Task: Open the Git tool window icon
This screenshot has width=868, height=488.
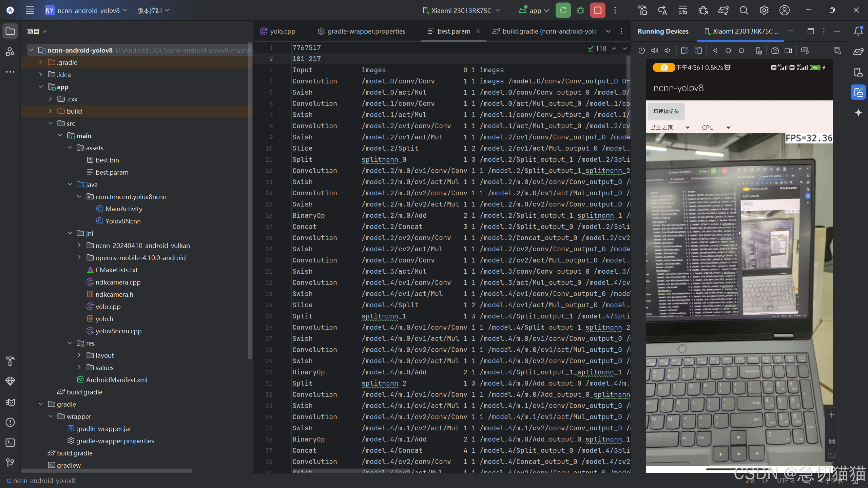Action: click(10, 463)
